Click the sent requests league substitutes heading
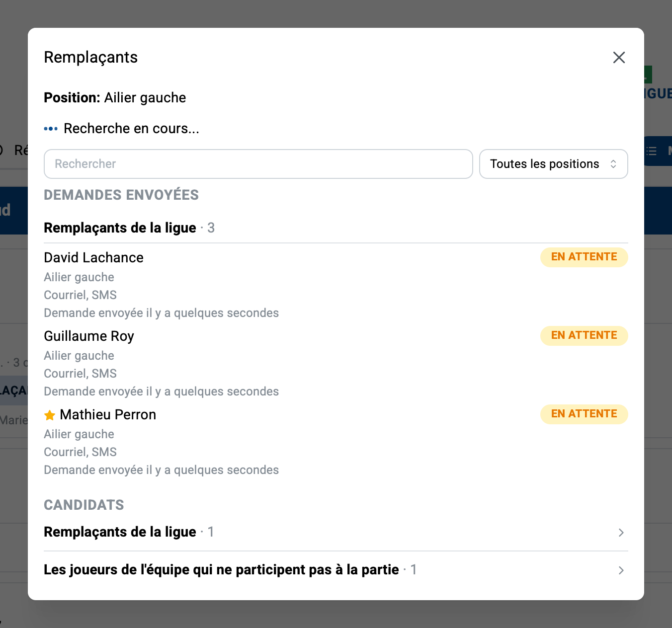Viewport: 672px width, 628px height. (120, 228)
